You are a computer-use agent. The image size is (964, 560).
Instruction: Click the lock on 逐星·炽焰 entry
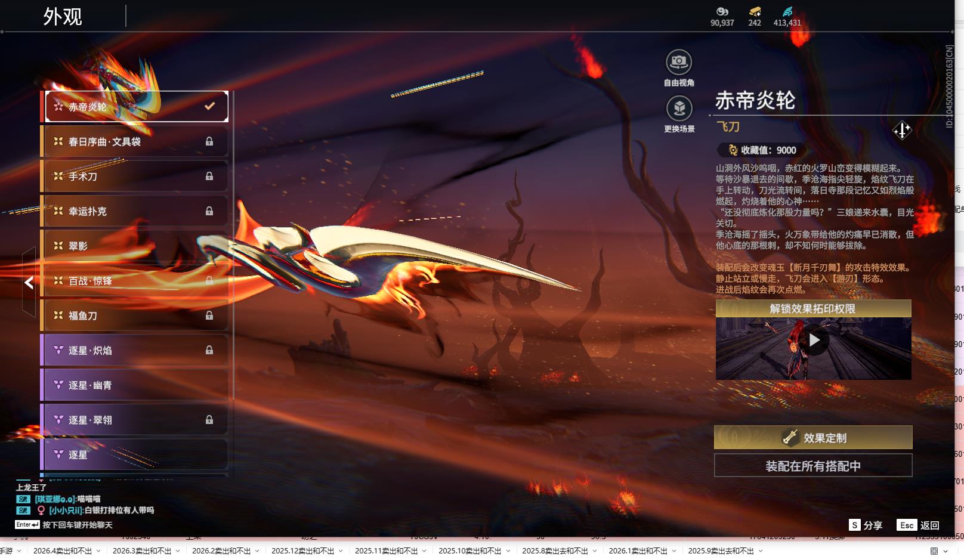[210, 350]
